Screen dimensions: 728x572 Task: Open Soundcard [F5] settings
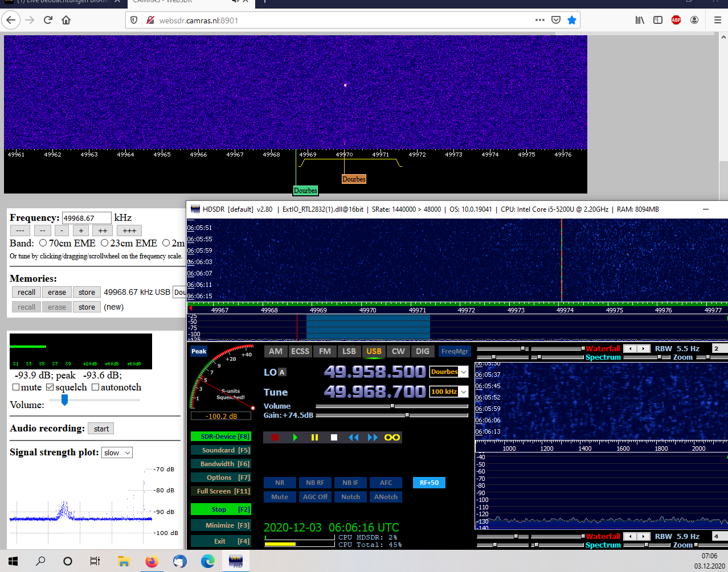(x=221, y=450)
